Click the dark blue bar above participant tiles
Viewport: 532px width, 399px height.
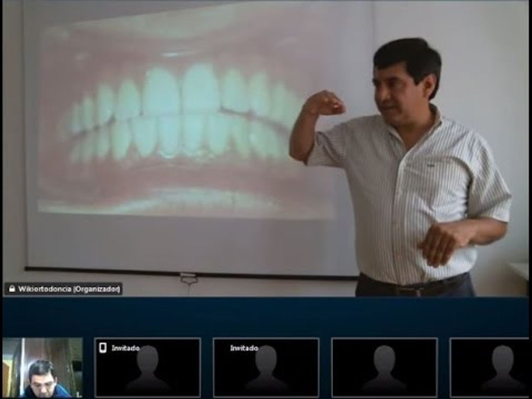(266, 316)
